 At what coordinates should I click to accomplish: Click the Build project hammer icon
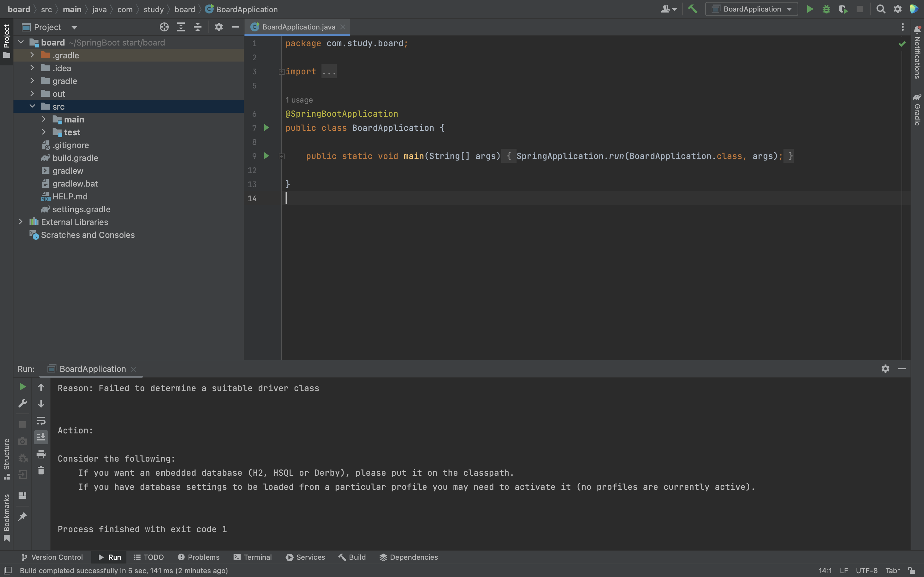pos(693,9)
